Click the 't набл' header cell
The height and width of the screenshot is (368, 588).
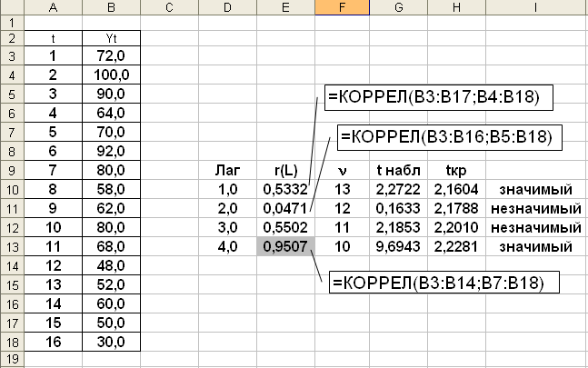coord(398,171)
